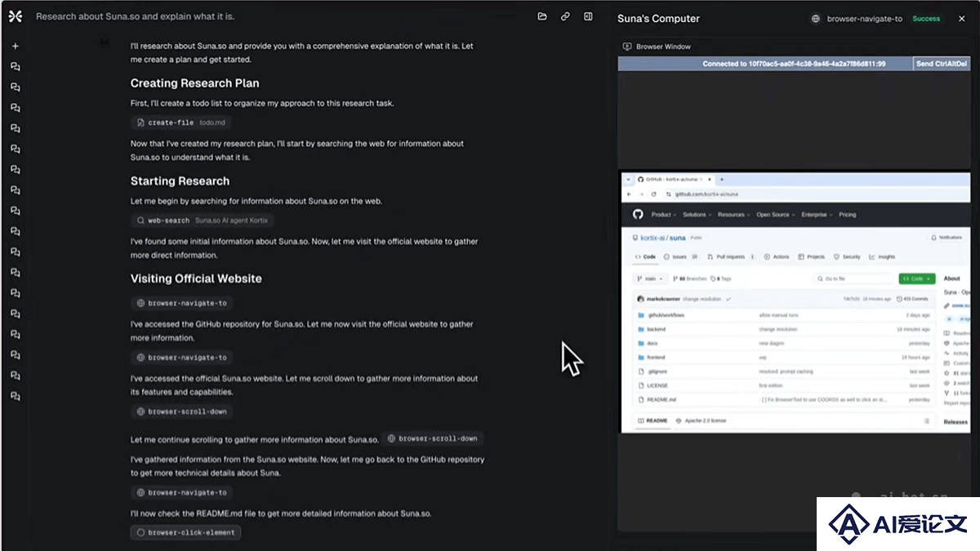Click the Browser Window monitor icon
Viewport: 980px width, 551px height.
627,47
